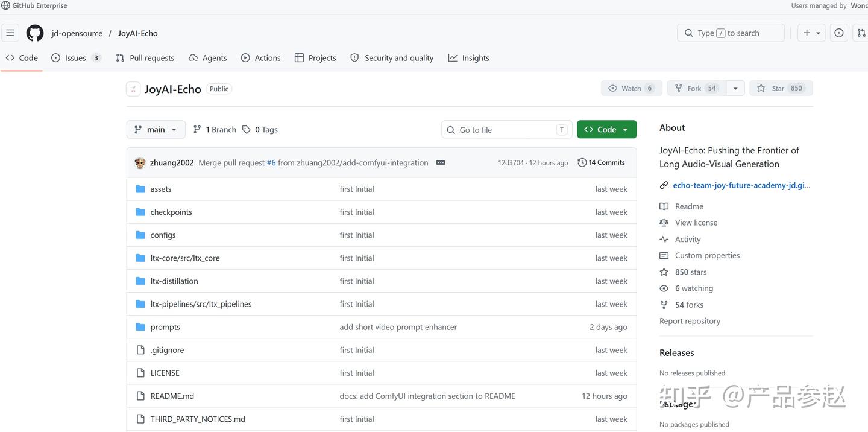This screenshot has height=432, width=868.
Task: Expand the fork options dropdown arrow
Action: pos(735,88)
